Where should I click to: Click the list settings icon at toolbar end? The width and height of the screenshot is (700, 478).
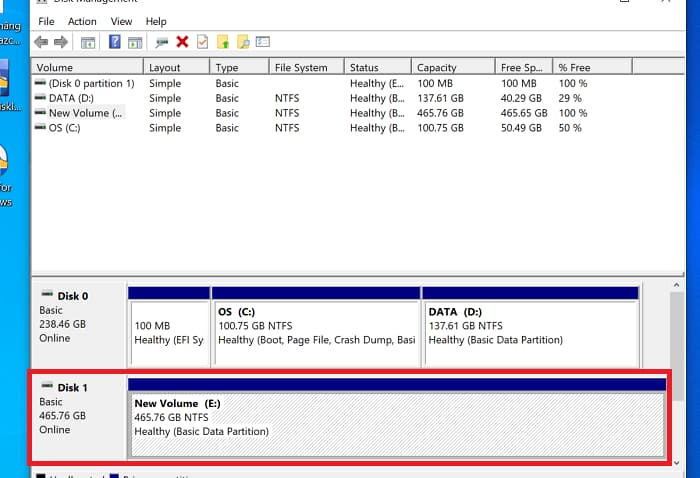263,42
